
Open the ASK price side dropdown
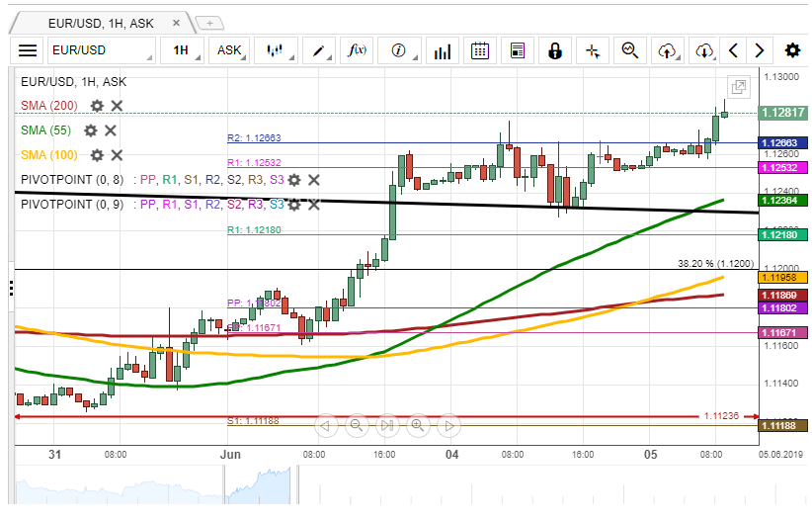click(229, 50)
